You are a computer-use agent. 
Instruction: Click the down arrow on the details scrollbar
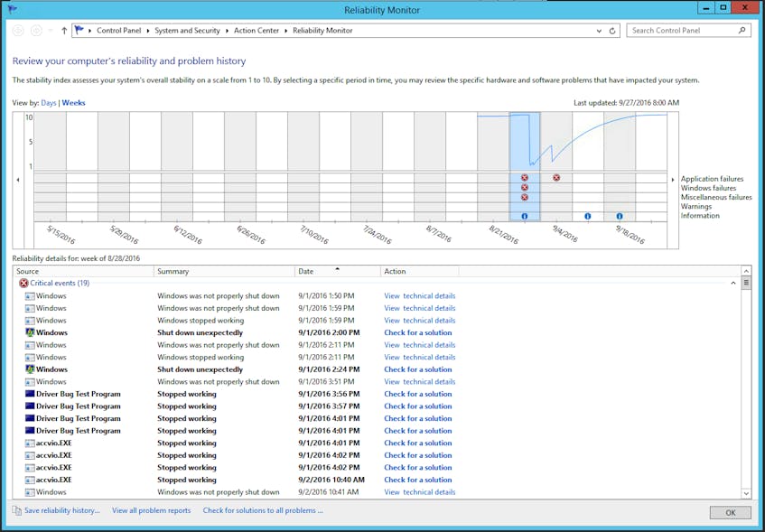click(x=745, y=494)
